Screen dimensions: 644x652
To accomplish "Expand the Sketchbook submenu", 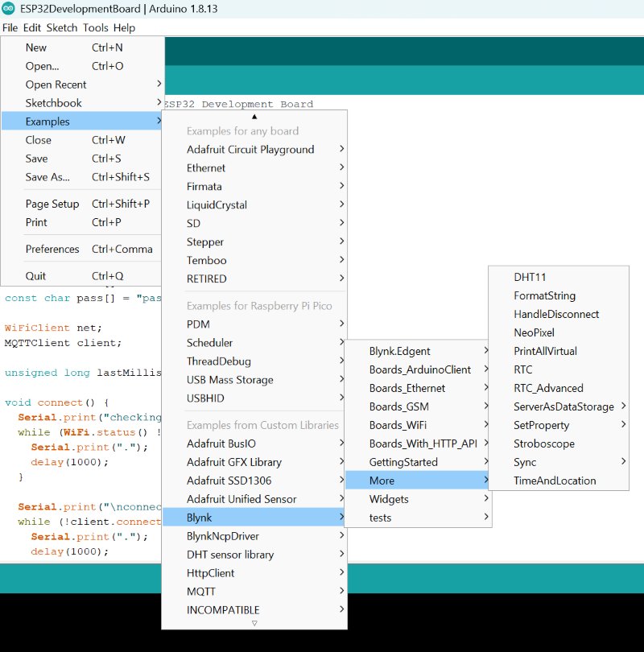I will 82,103.
